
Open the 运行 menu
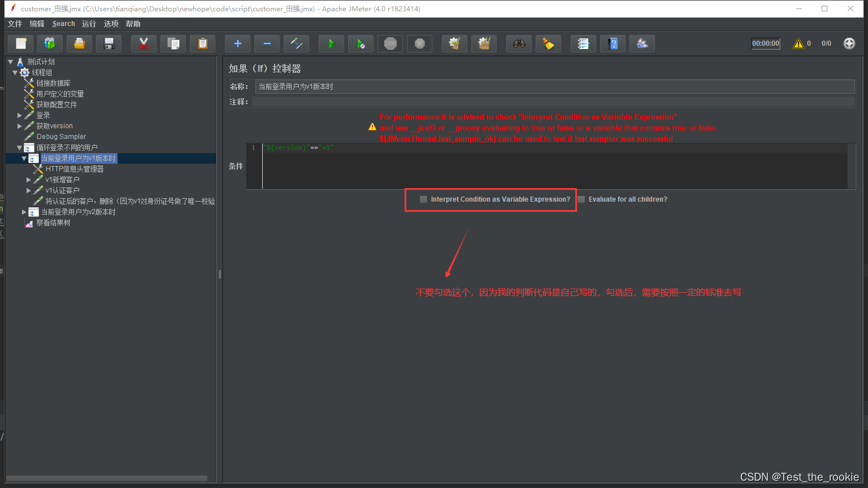89,24
